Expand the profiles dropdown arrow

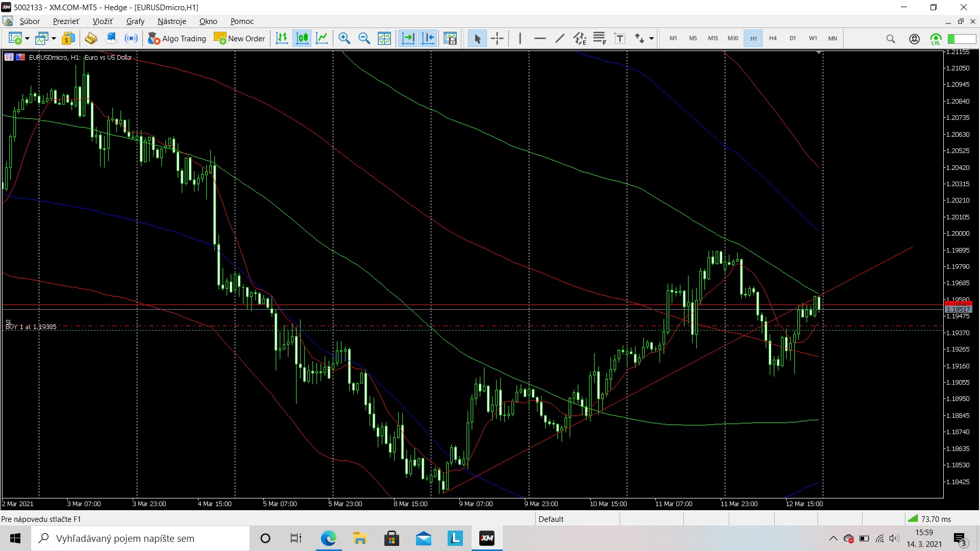(x=54, y=39)
